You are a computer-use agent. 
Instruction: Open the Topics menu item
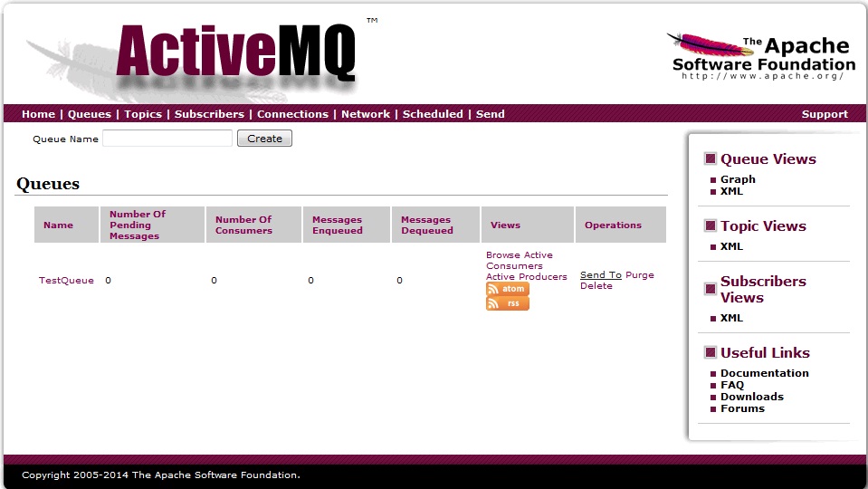click(143, 114)
